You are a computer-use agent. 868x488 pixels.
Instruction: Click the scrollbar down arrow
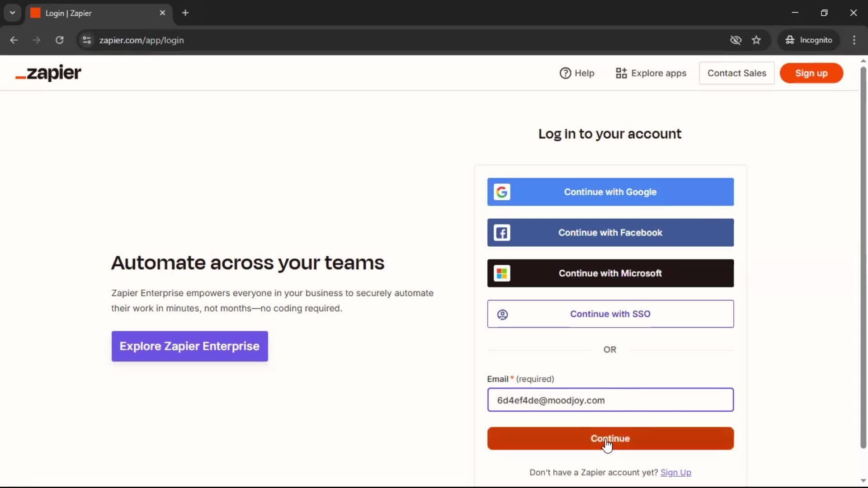[x=863, y=481]
